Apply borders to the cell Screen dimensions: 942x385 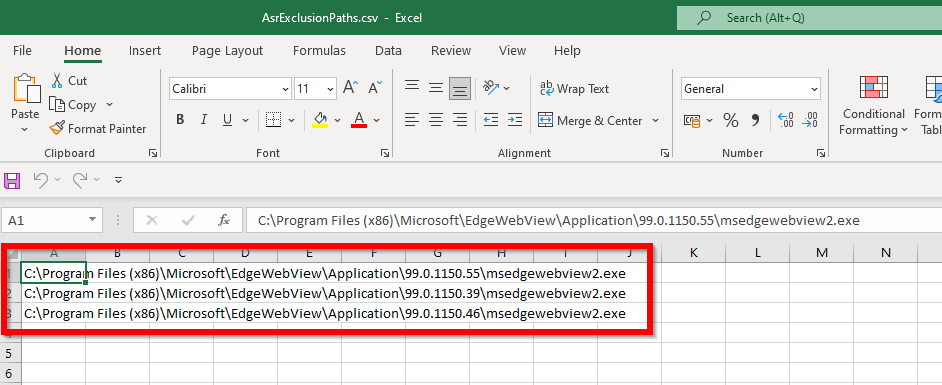[274, 120]
